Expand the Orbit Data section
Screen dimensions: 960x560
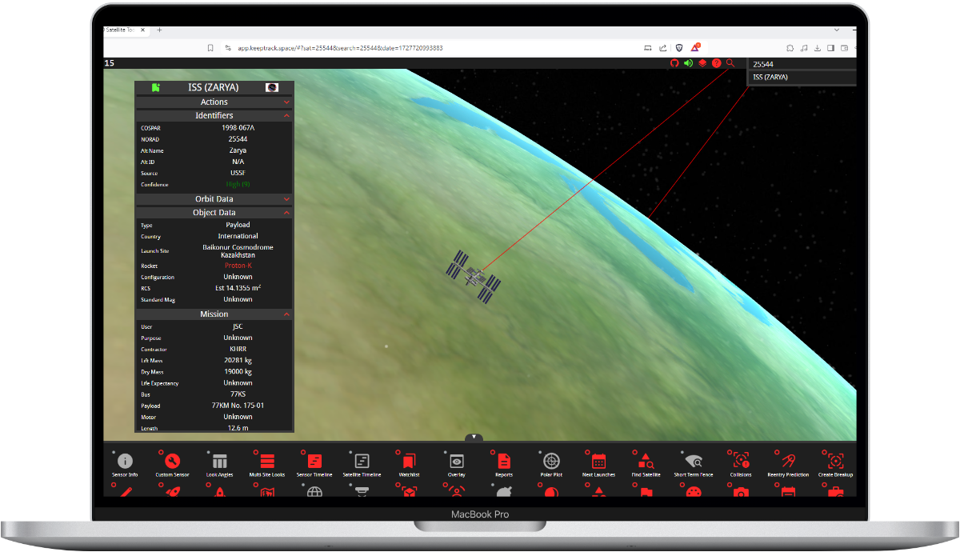(214, 199)
